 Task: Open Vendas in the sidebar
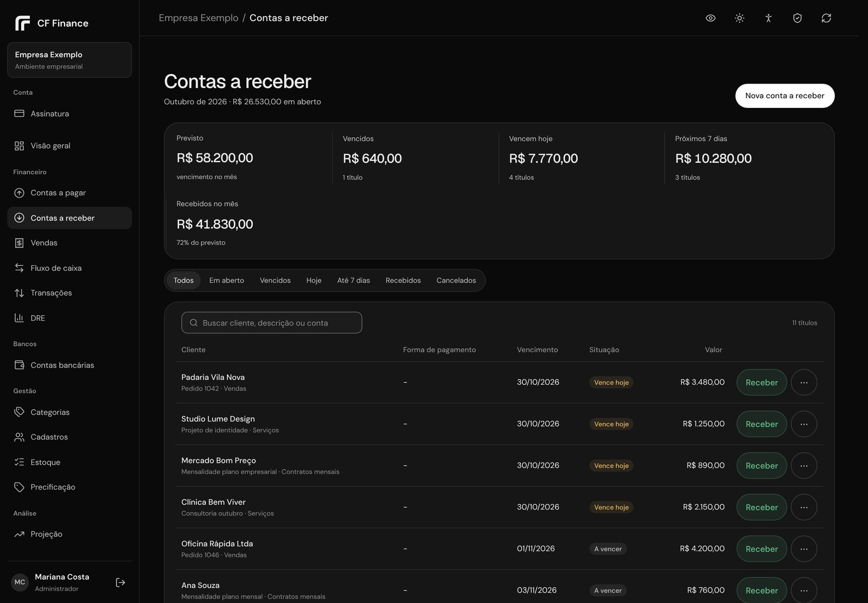[x=69, y=243]
